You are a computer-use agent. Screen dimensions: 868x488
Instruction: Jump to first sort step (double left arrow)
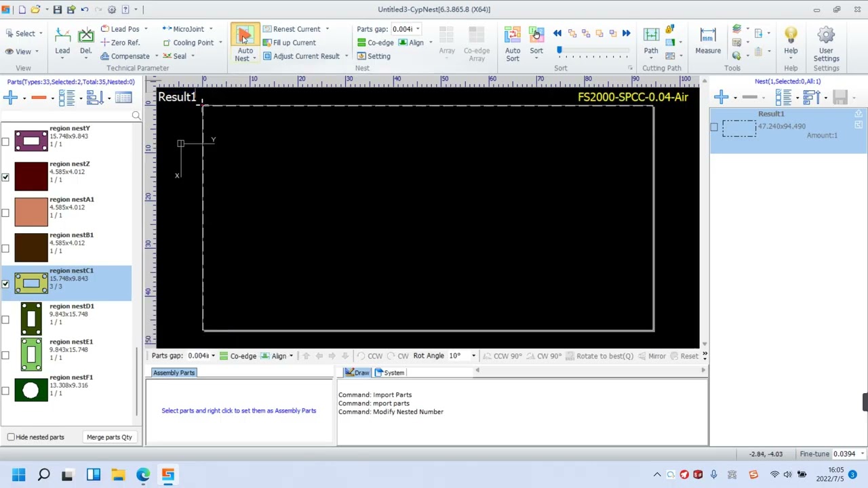coord(557,33)
